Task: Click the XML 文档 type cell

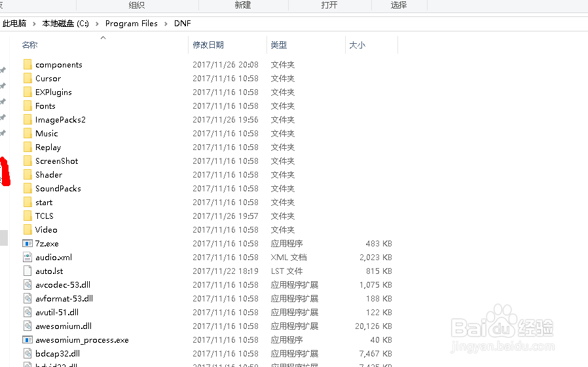Action: click(289, 258)
